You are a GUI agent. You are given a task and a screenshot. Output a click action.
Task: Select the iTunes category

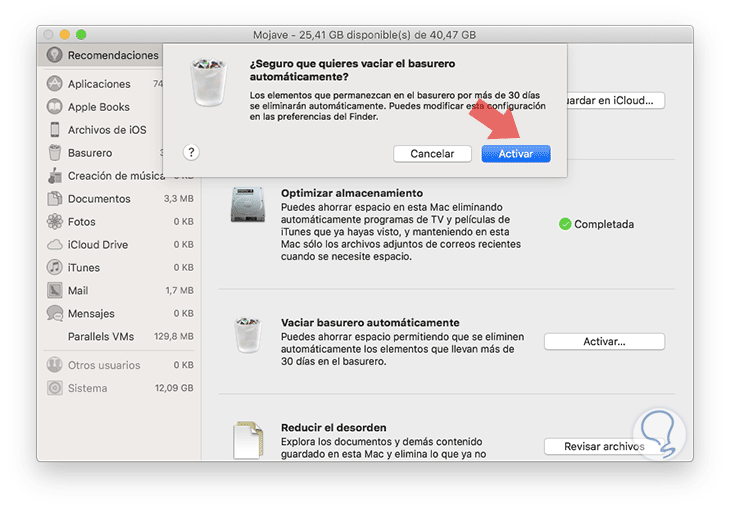click(x=120, y=267)
